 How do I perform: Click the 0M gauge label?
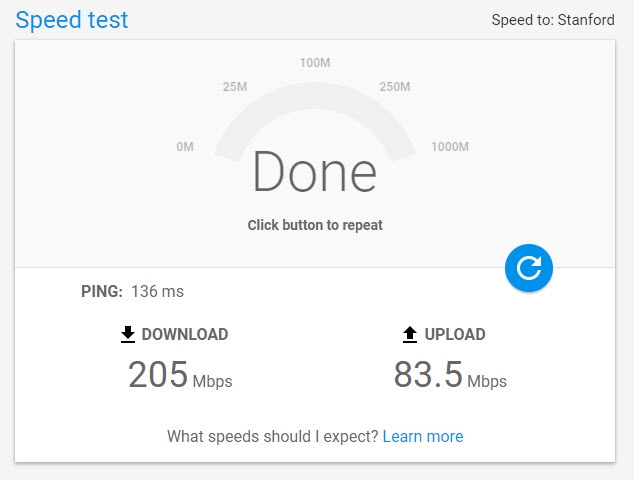click(185, 146)
